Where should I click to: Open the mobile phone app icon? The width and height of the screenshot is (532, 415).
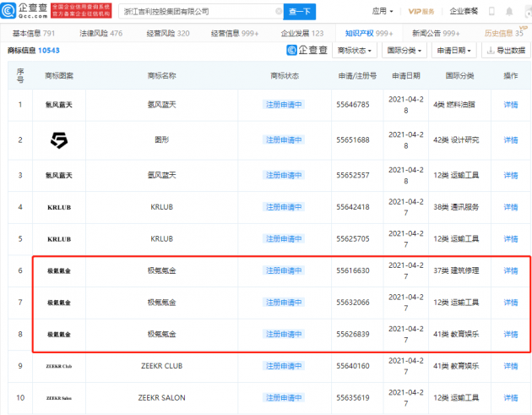[491, 12]
